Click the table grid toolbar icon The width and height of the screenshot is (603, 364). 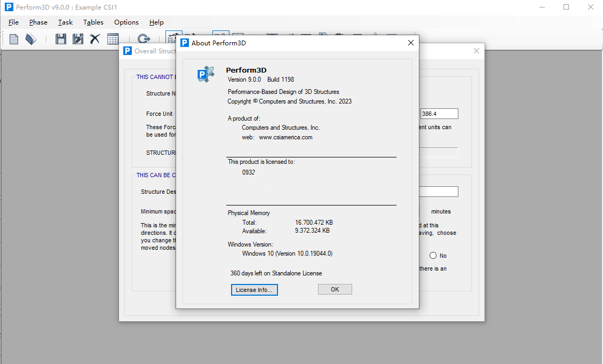[x=113, y=39]
